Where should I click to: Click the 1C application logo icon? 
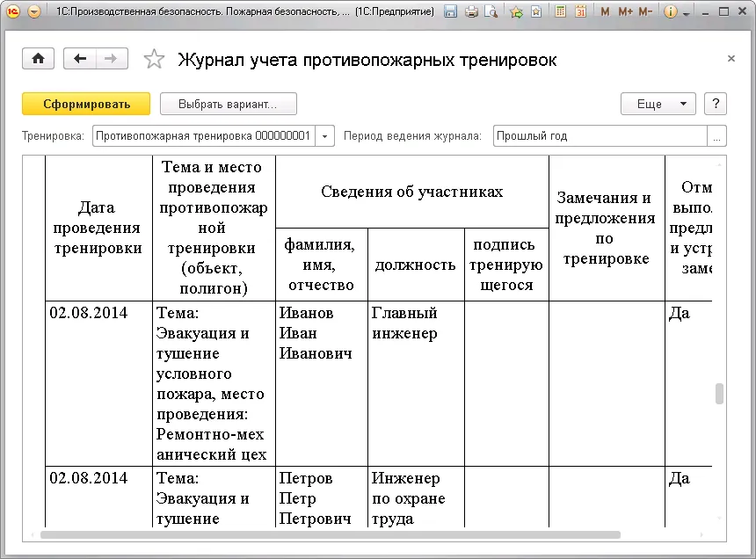tap(12, 11)
